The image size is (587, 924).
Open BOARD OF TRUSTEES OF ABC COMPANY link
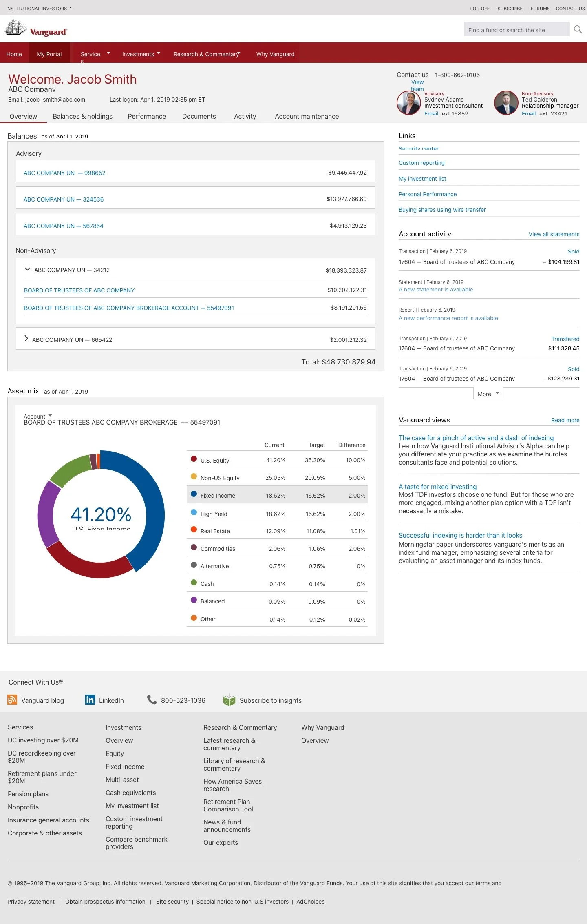(x=79, y=290)
